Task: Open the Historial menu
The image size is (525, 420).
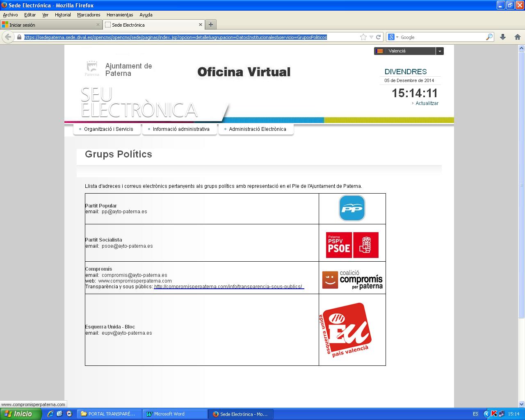Action: point(63,15)
